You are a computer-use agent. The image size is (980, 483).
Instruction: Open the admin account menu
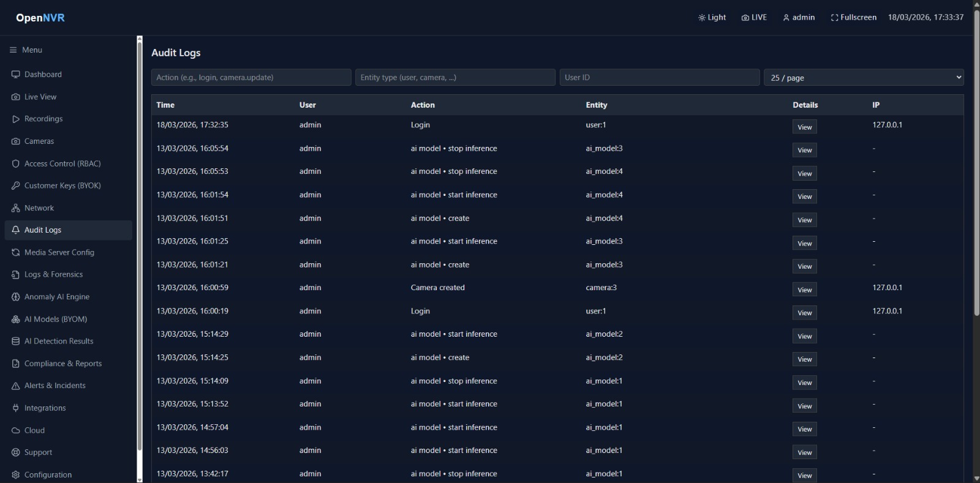799,18
